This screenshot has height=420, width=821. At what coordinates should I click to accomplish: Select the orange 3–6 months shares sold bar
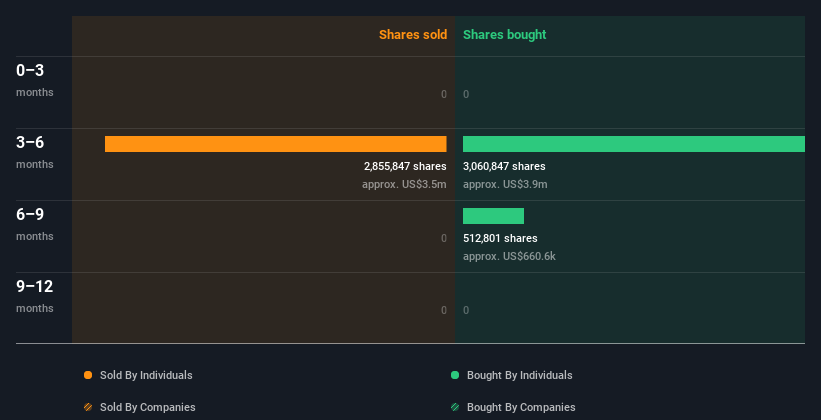tap(276, 144)
